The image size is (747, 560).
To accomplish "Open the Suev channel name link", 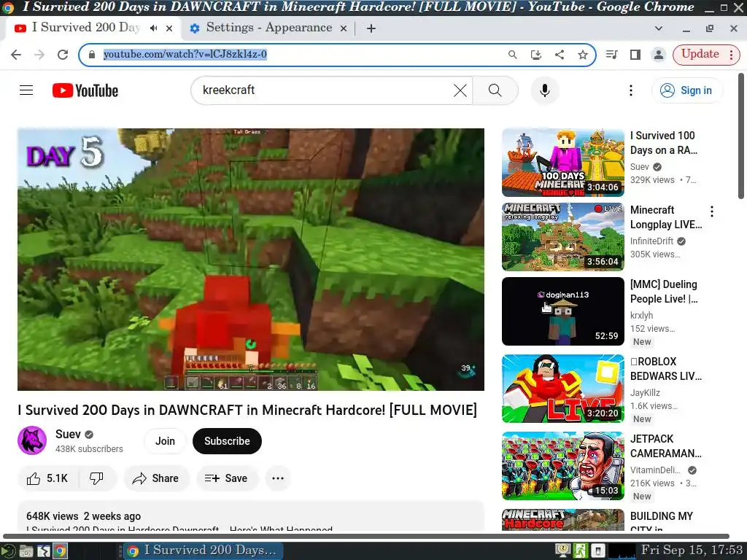I will [x=68, y=435].
